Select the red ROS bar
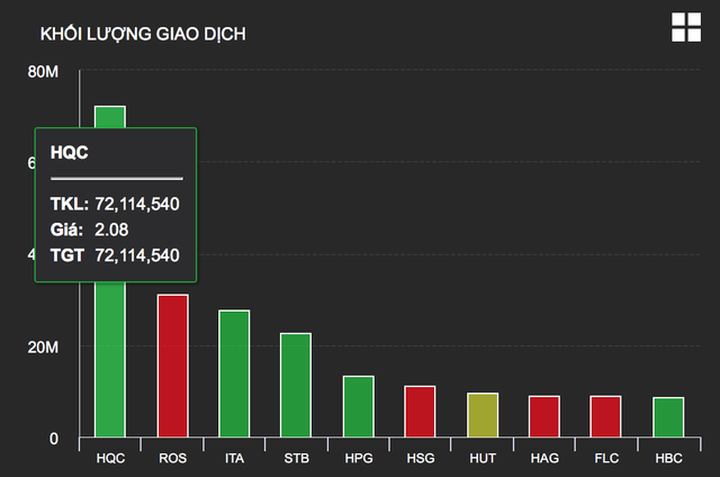This screenshot has height=477, width=720. click(x=172, y=366)
